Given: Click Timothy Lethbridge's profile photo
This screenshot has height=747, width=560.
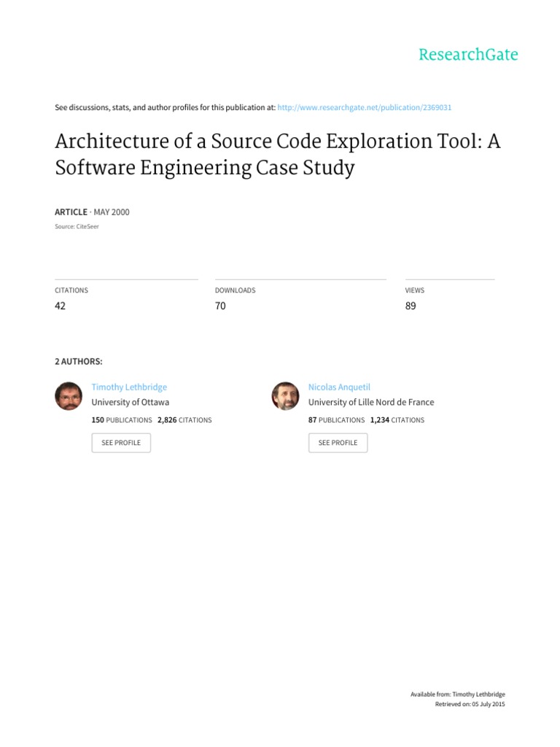Looking at the screenshot, I should click(69, 396).
